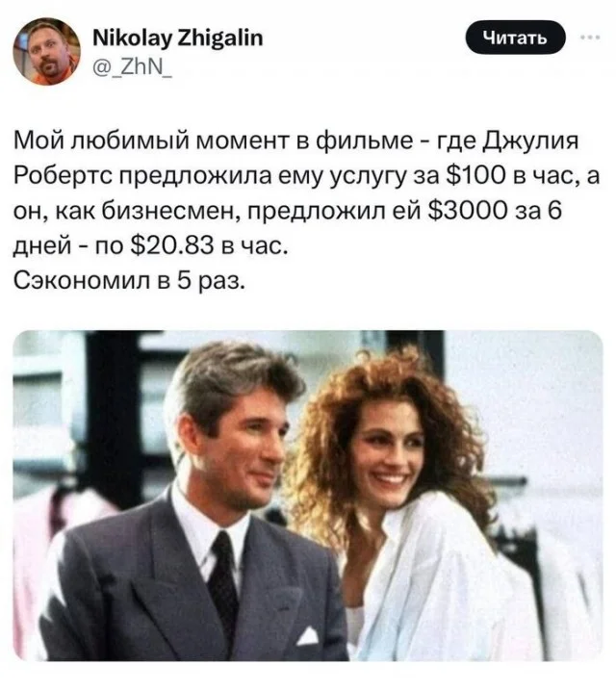Open Nikolay Zhigalin's profile avatar
The width and height of the screenshot is (616, 691).
point(46,52)
